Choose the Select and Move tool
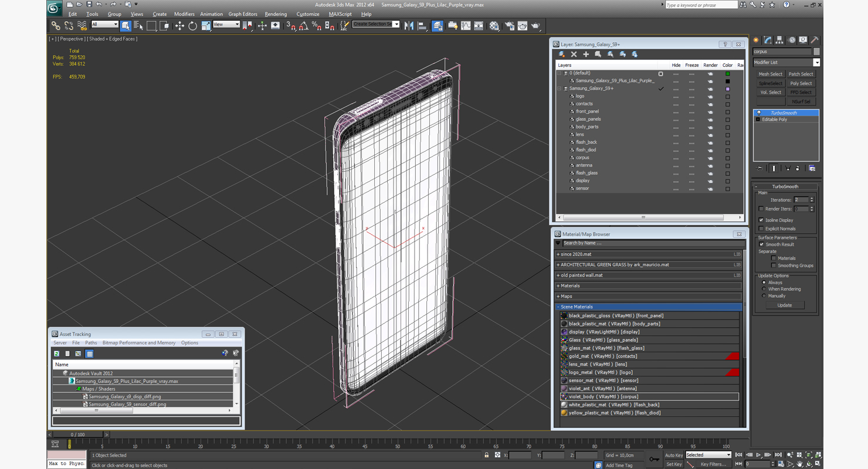This screenshot has height=469, width=868. [x=179, y=26]
